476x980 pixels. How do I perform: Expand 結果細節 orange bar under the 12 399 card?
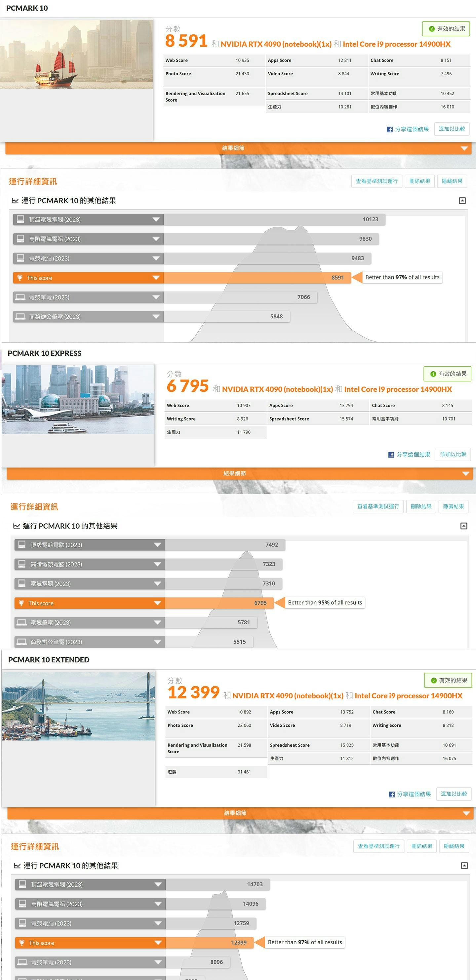pyautogui.click(x=240, y=813)
